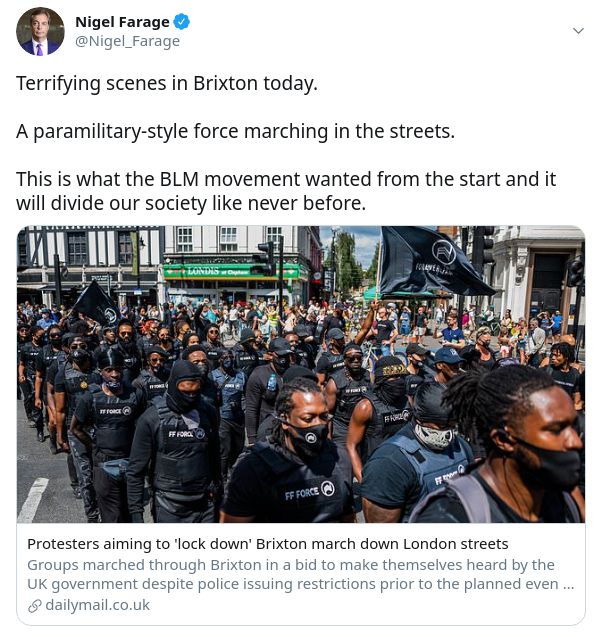
Task: Open the @Nigel_Farage handle profile
Action: tap(128, 41)
